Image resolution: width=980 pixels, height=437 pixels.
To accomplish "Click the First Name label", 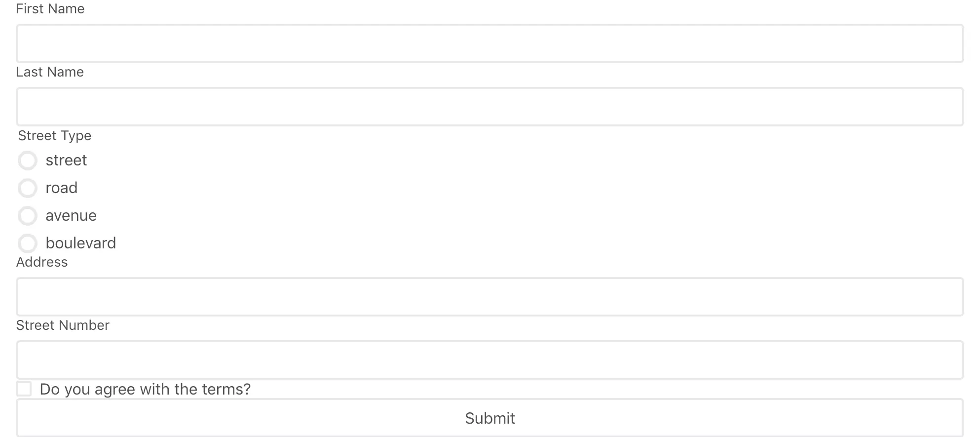I will pos(50,8).
